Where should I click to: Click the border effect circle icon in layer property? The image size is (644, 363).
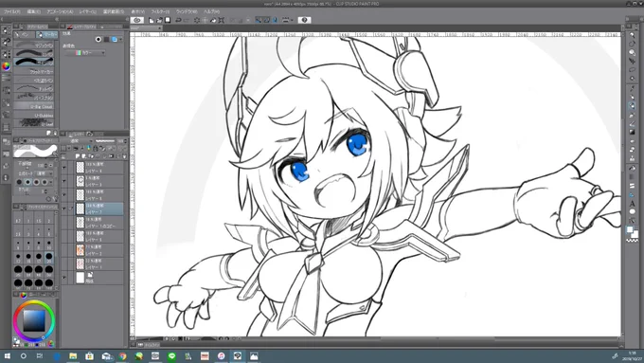pos(98,40)
